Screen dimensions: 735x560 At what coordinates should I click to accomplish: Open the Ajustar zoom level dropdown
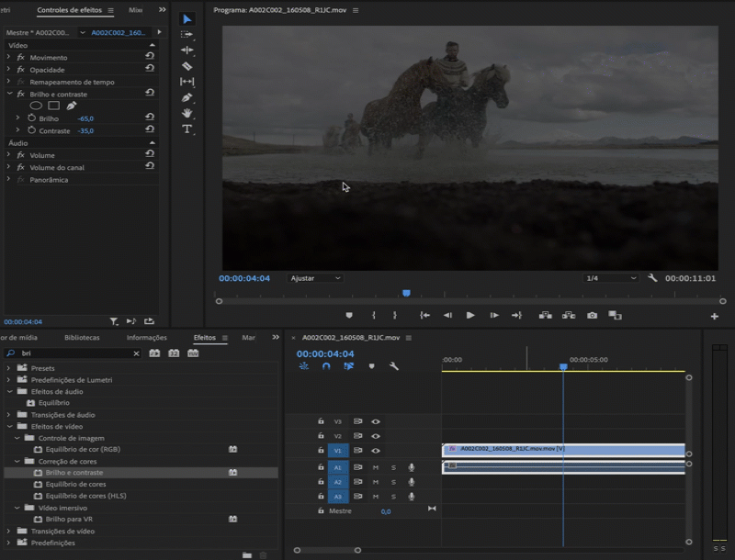(315, 278)
